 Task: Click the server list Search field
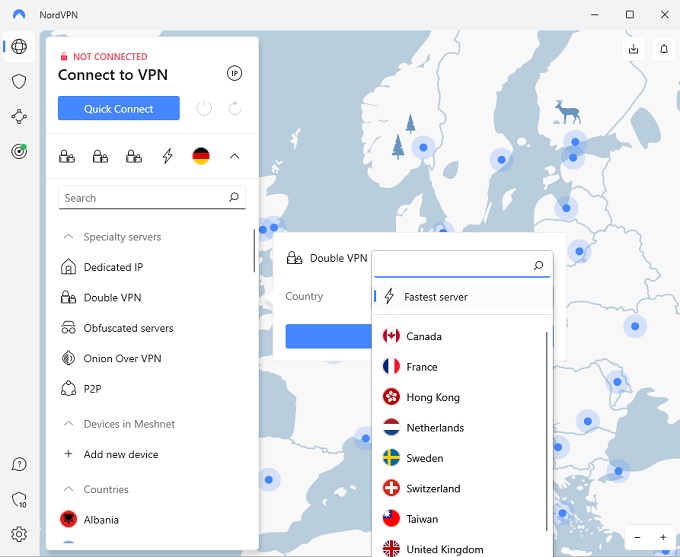point(152,197)
